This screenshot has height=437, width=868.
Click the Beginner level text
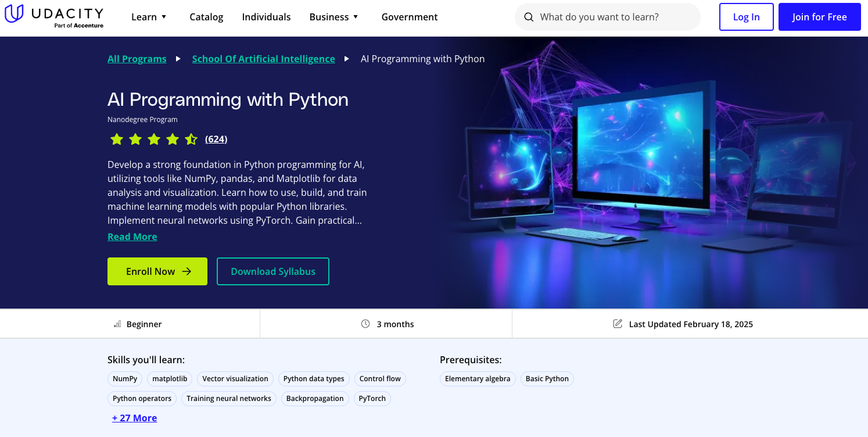coord(144,324)
